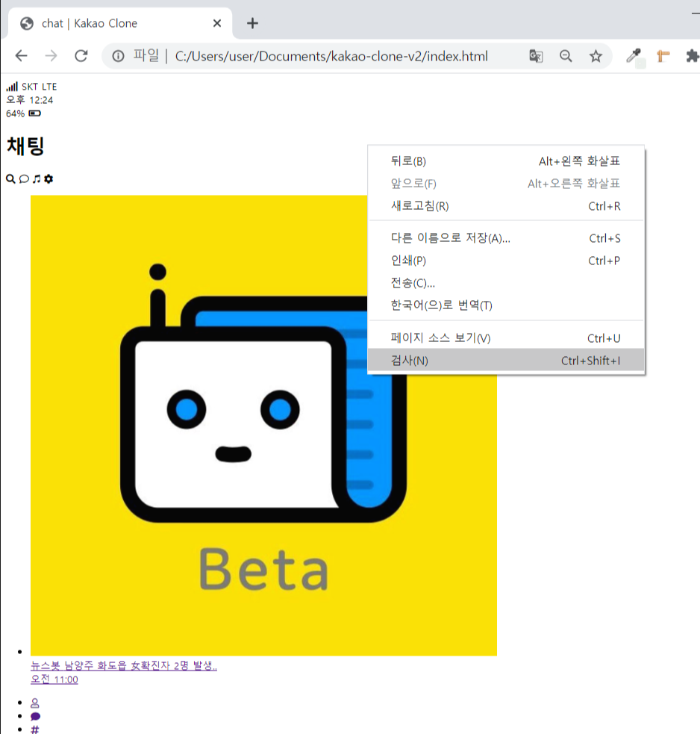Viewport: 700px width, 734px height.
Task: Close the chat | Kakao Clone tab
Action: tap(217, 23)
